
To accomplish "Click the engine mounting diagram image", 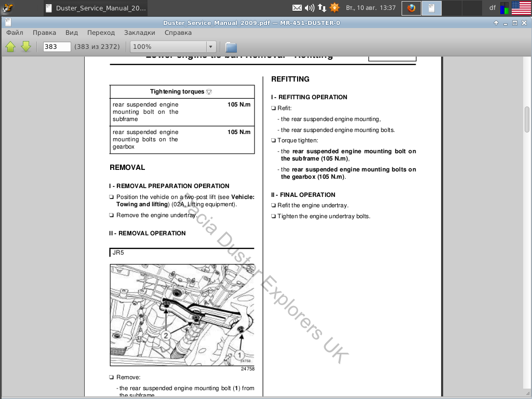I will pyautogui.click(x=182, y=315).
